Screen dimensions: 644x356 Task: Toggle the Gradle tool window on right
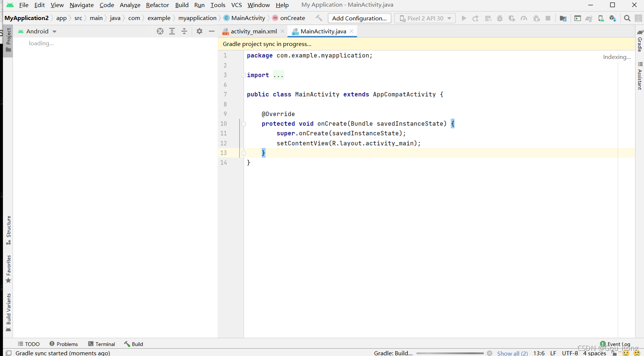640,40
